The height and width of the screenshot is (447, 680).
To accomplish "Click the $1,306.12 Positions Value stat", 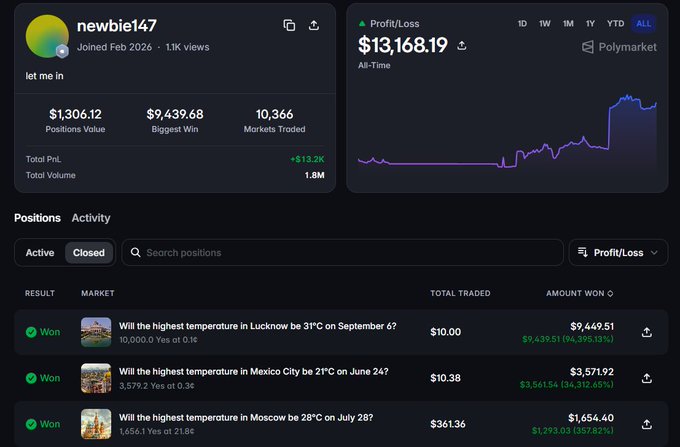I will 75,120.
